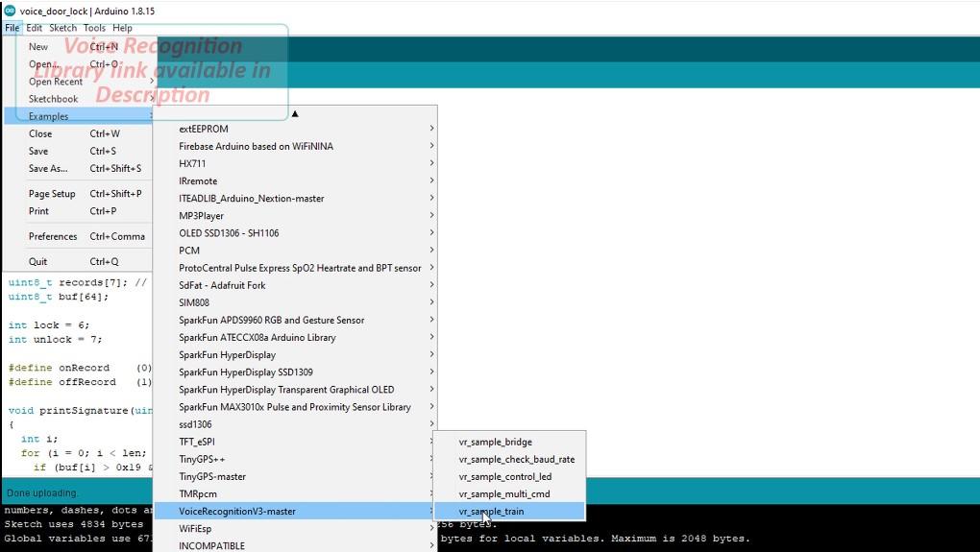Image resolution: width=980 pixels, height=552 pixels.
Task: Open the vr_sample_train example
Action: (509, 512)
